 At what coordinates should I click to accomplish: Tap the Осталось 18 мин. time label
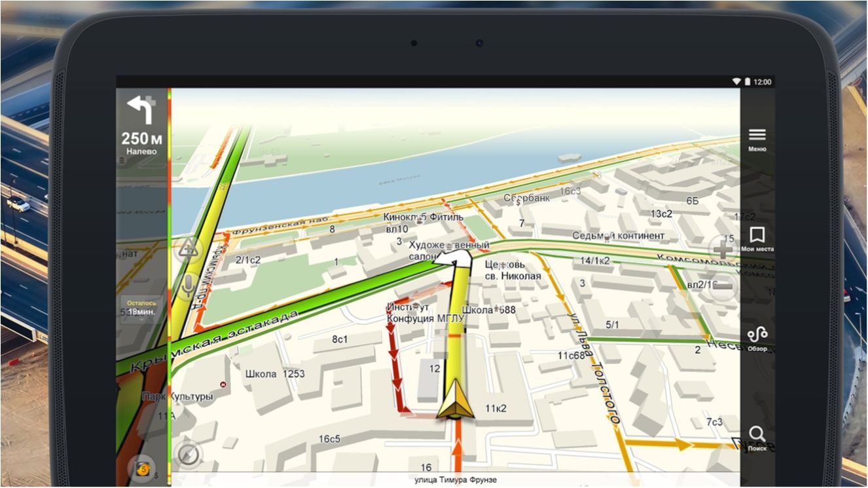pyautogui.click(x=141, y=308)
